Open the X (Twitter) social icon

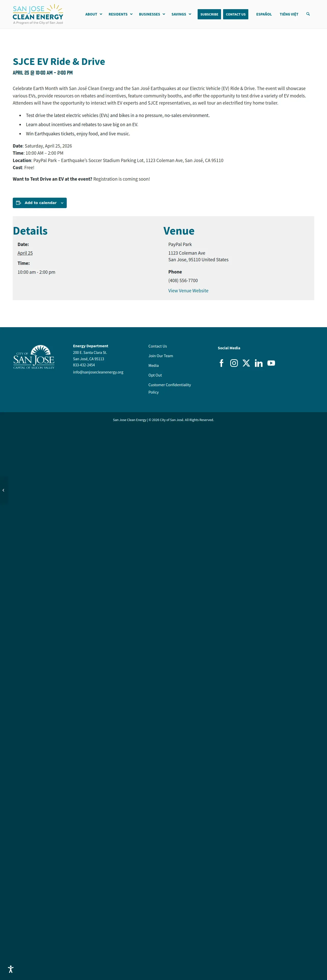pos(246,363)
